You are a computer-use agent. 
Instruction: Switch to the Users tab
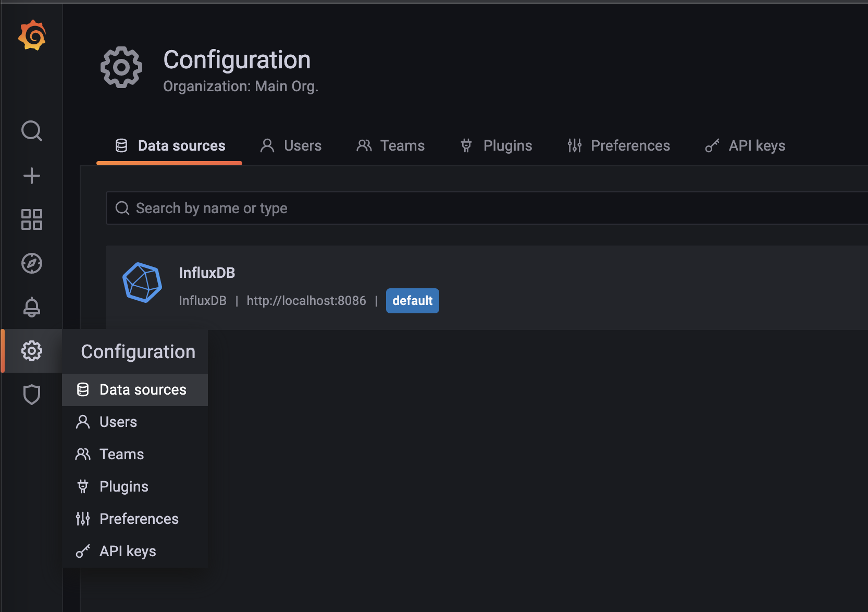[x=291, y=146]
